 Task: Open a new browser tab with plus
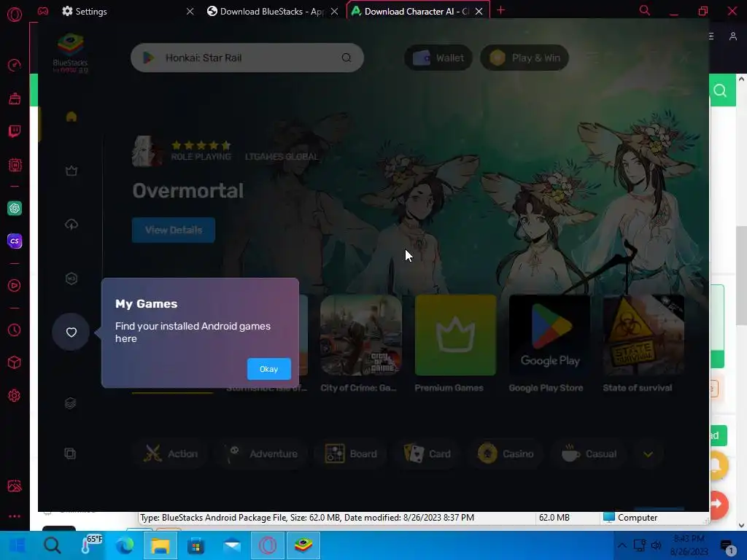pyautogui.click(x=500, y=10)
